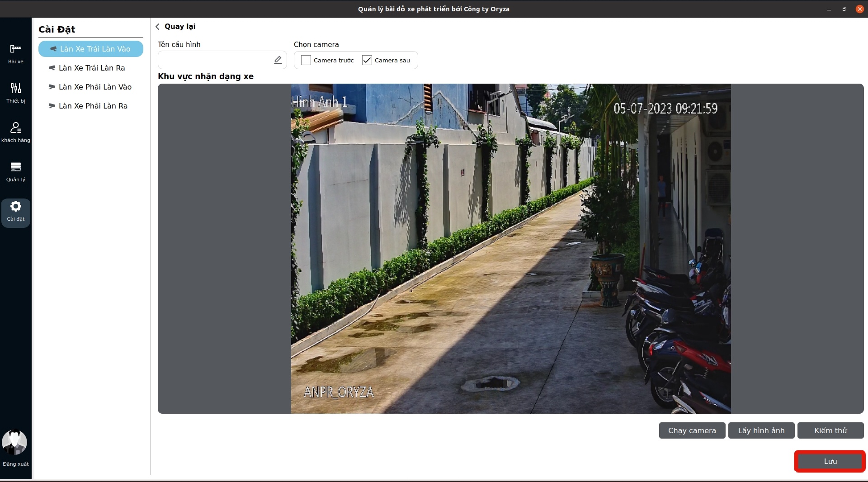Log out using the Đăng xuất label

pyautogui.click(x=16, y=464)
